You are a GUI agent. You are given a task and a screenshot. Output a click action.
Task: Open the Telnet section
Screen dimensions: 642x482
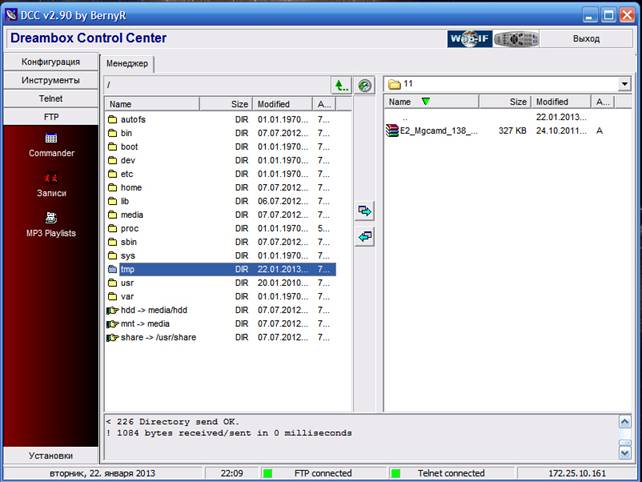tap(51, 99)
